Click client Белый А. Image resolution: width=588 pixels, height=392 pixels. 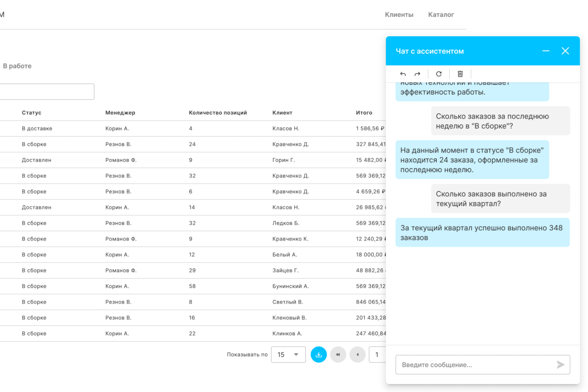[285, 255]
